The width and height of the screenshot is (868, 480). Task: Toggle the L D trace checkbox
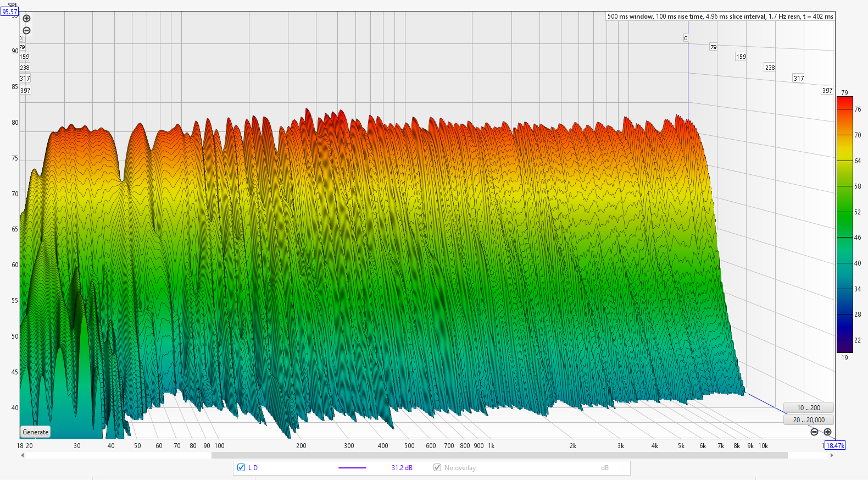coord(241,467)
